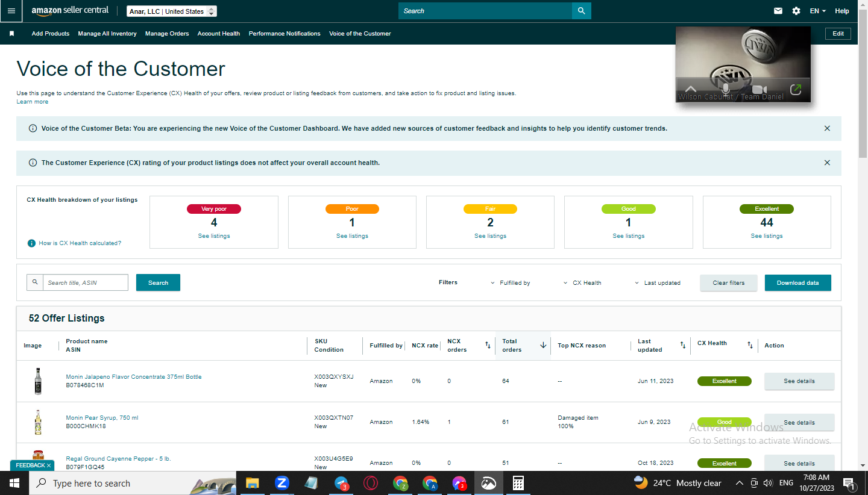Image resolution: width=868 pixels, height=495 pixels.
Task: Open Calculator from the taskbar
Action: [x=518, y=483]
